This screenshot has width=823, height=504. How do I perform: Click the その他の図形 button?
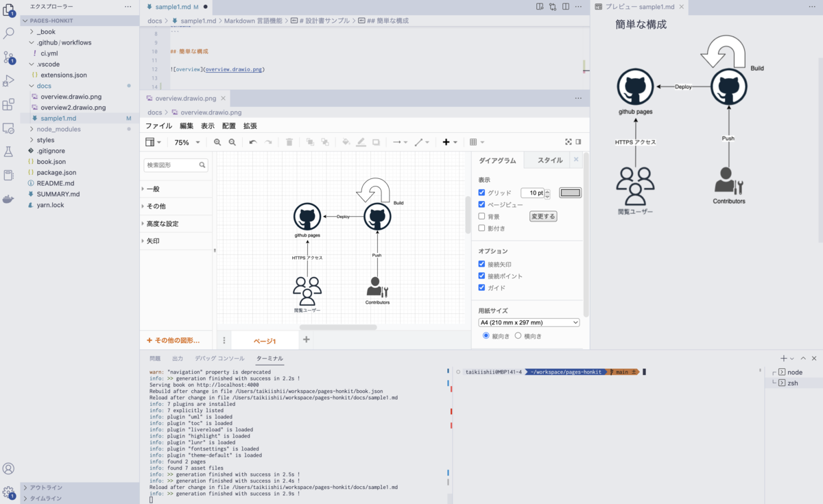(x=174, y=340)
